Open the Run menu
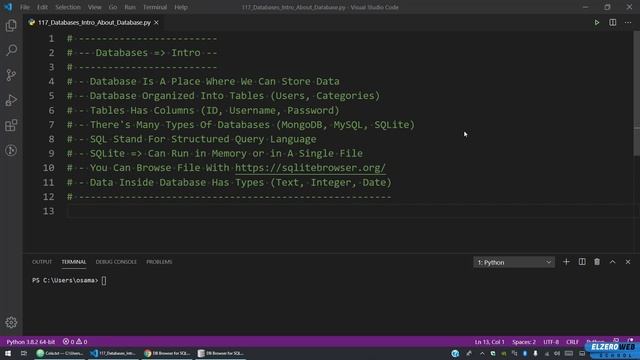The width and height of the screenshot is (640, 360). [x=130, y=7]
